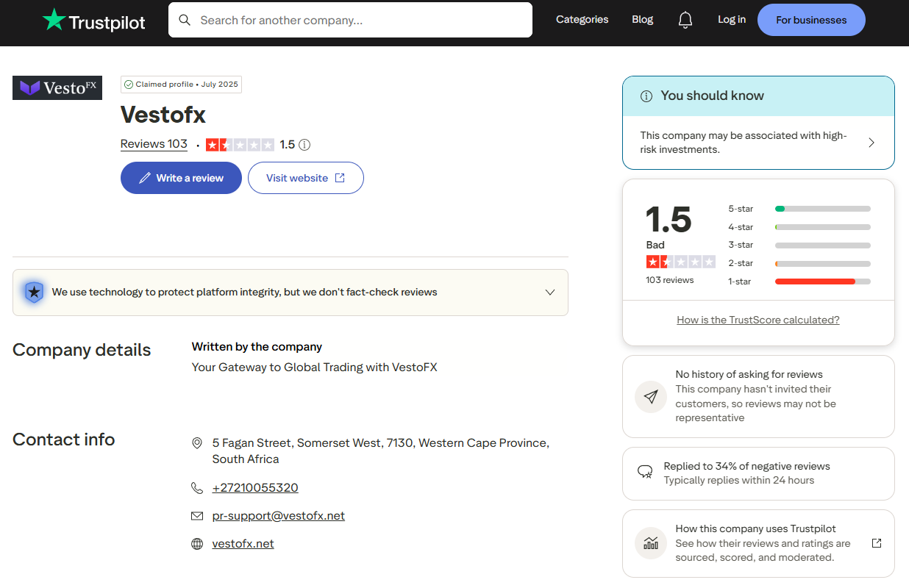The image size is (909, 588).
Task: Open the vestofx.net website link
Action: [x=243, y=544]
